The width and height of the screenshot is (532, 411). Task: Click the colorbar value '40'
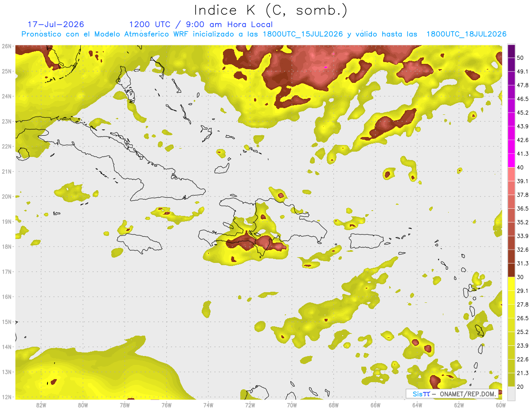point(520,167)
